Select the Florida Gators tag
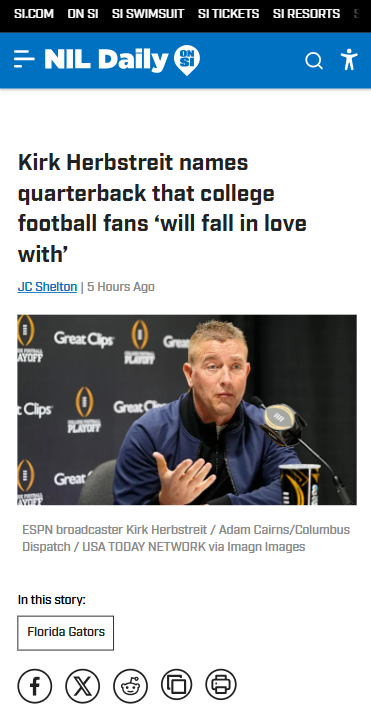Image resolution: width=371 pixels, height=710 pixels. pyautogui.click(x=66, y=633)
